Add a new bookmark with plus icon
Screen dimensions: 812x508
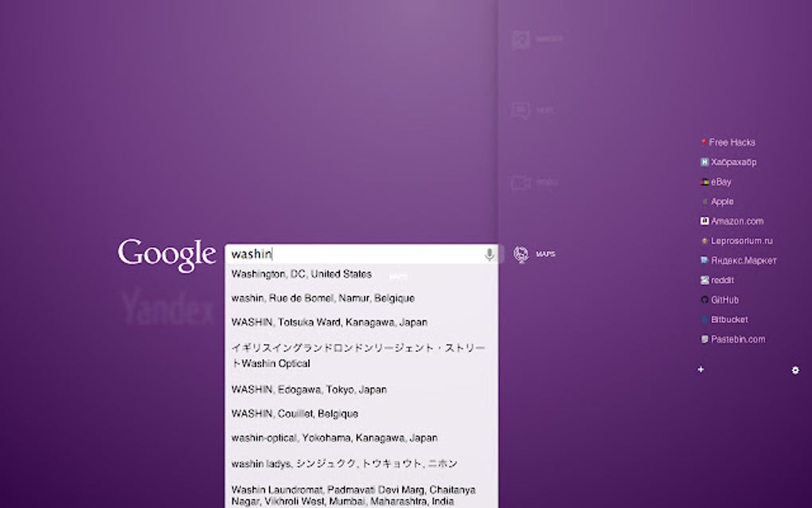pyautogui.click(x=701, y=369)
